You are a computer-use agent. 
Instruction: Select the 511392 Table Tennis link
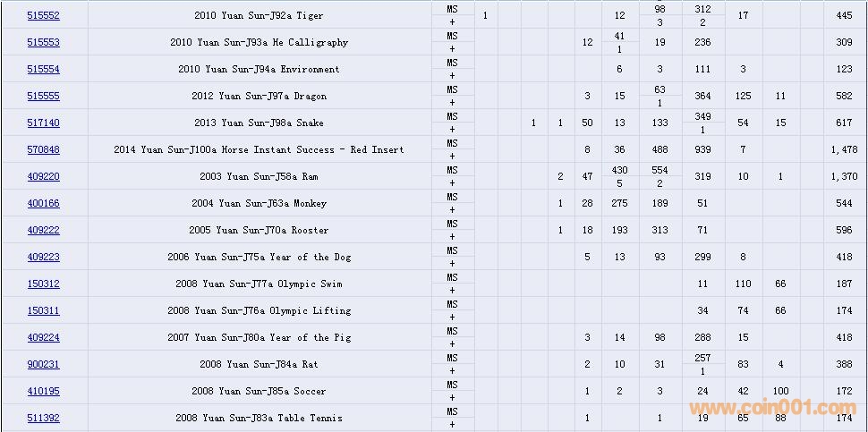[x=43, y=418]
